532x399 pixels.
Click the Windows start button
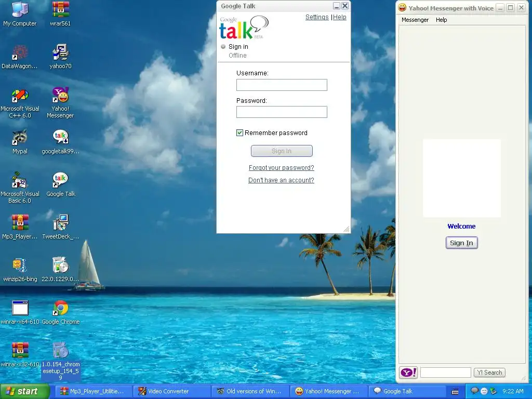pos(24,391)
